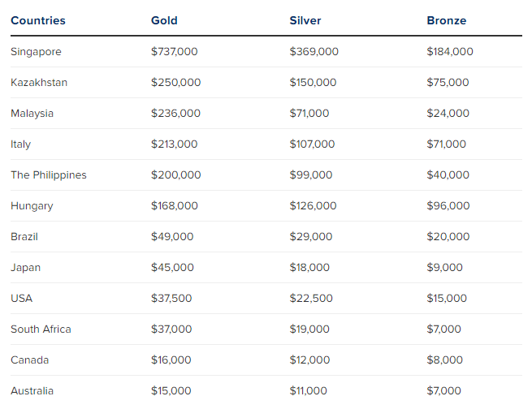Click the Bronze column header
The height and width of the screenshot is (409, 532).
coord(447,20)
